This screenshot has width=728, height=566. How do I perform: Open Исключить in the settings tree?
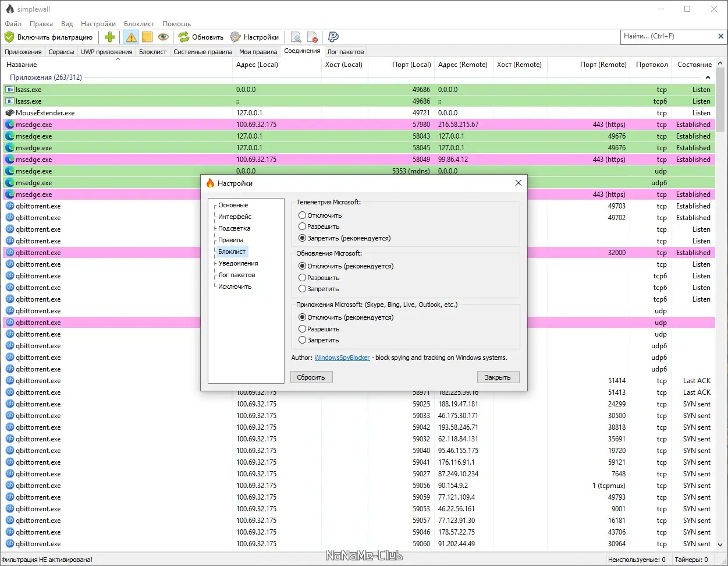[235, 286]
